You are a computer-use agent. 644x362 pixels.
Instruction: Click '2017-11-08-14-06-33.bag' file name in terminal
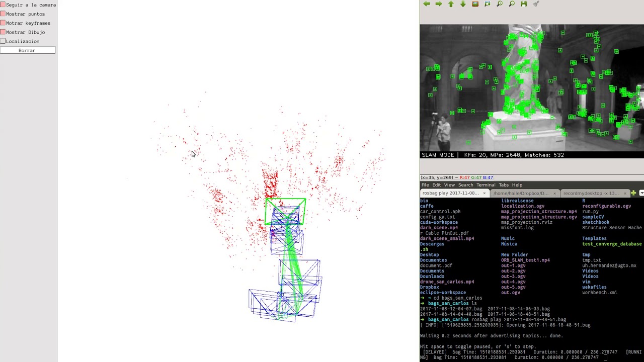coord(519,309)
